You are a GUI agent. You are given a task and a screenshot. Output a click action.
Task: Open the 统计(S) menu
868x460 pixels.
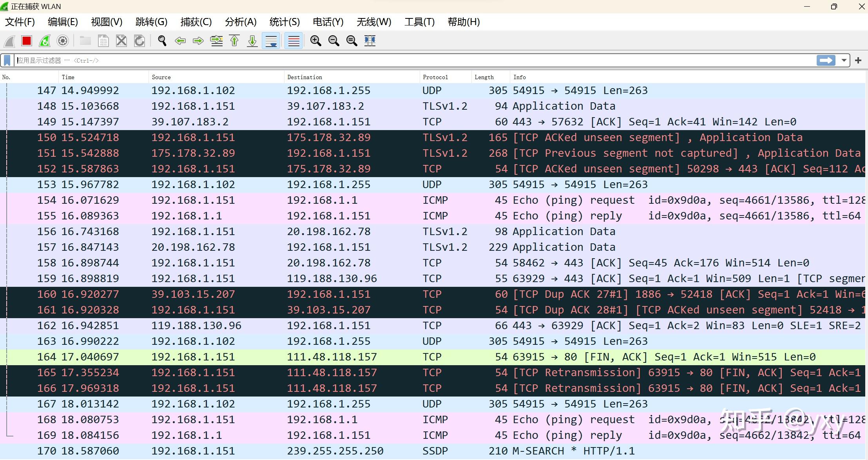click(x=284, y=22)
